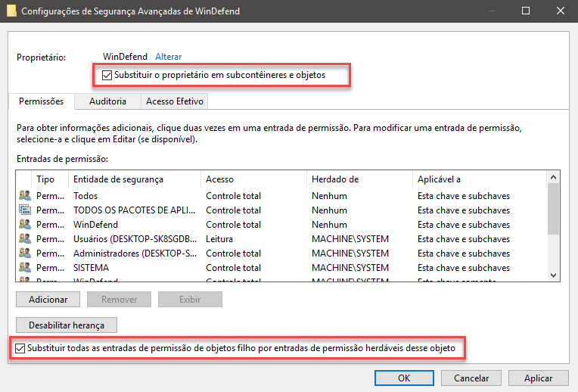Click the group icon in the SISTEMA row
This screenshot has height=392, width=578.
point(25,267)
